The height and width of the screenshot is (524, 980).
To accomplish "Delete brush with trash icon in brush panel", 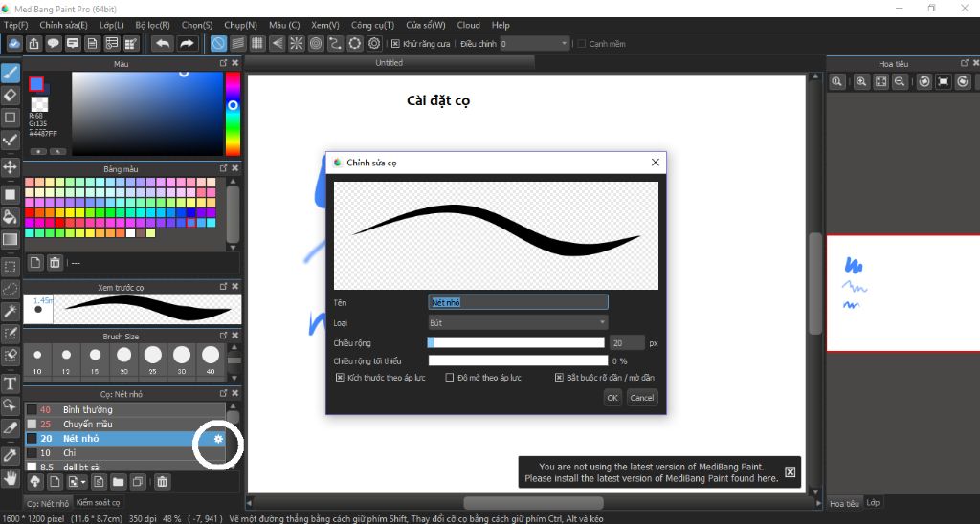I will pos(162,482).
